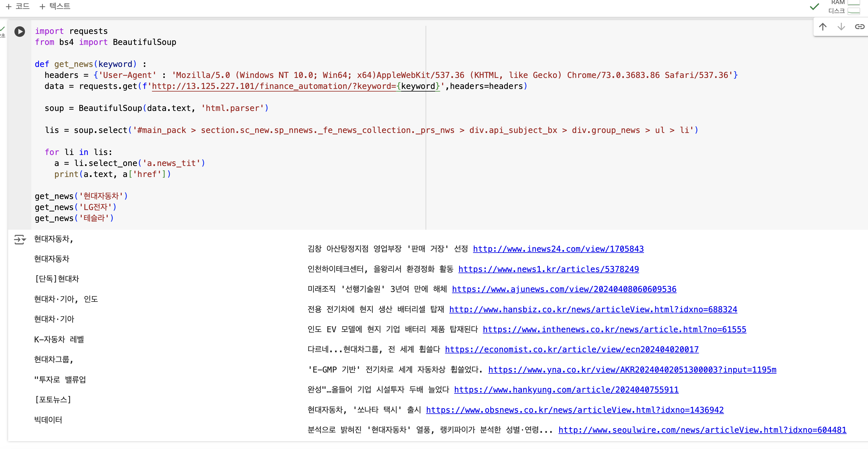Open economist.co.kr article link
The image size is (868, 449).
point(572,350)
